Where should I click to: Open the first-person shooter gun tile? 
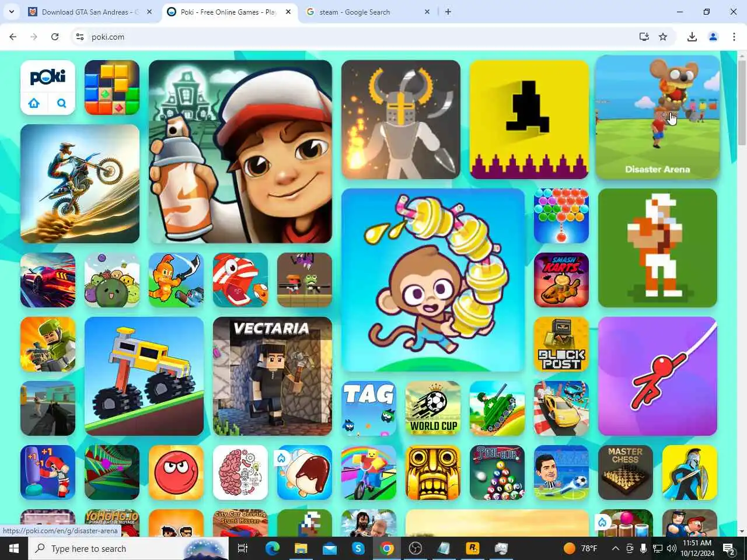click(x=48, y=408)
